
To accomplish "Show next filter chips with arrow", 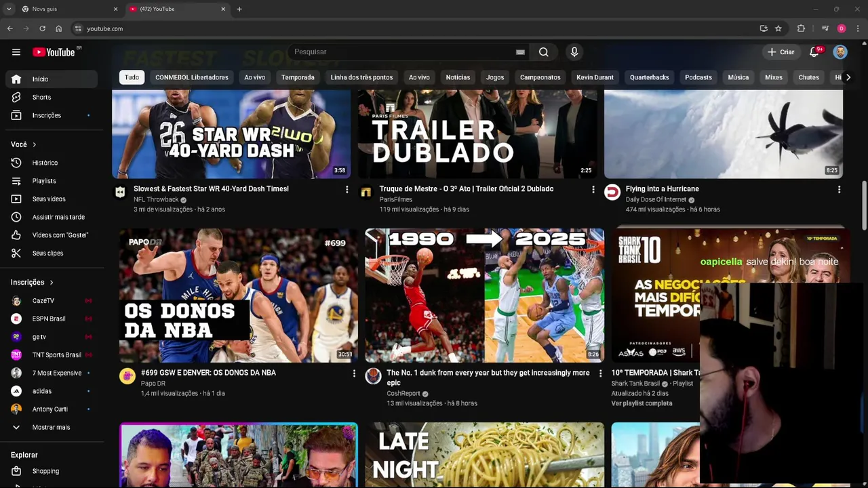I will 848,77.
